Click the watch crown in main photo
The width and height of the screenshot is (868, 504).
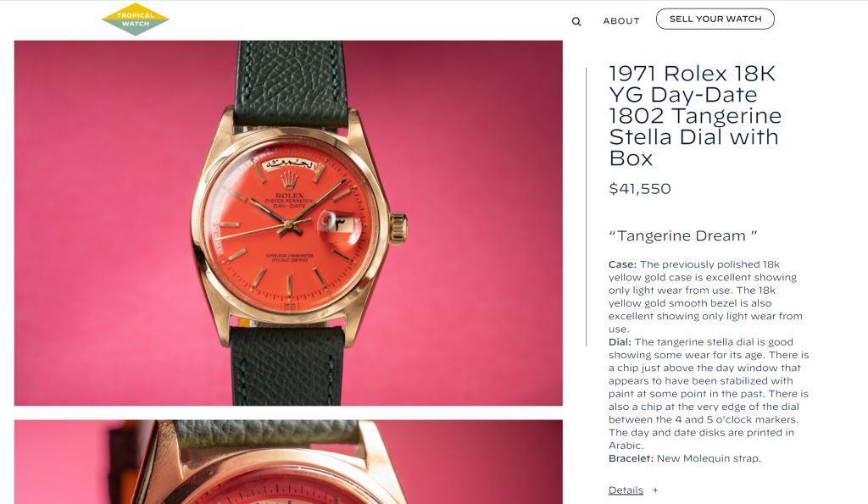pyautogui.click(x=398, y=226)
